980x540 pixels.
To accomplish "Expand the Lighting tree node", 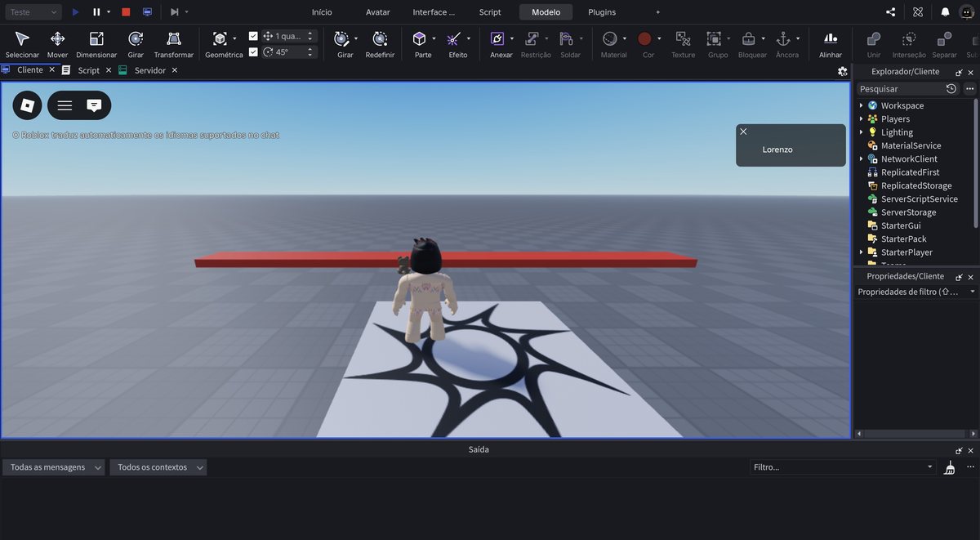I will coord(861,132).
